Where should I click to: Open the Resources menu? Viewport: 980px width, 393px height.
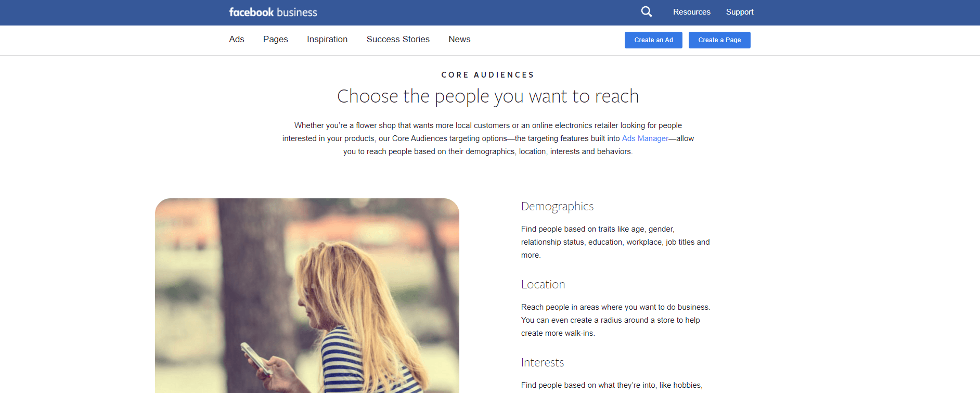click(691, 12)
